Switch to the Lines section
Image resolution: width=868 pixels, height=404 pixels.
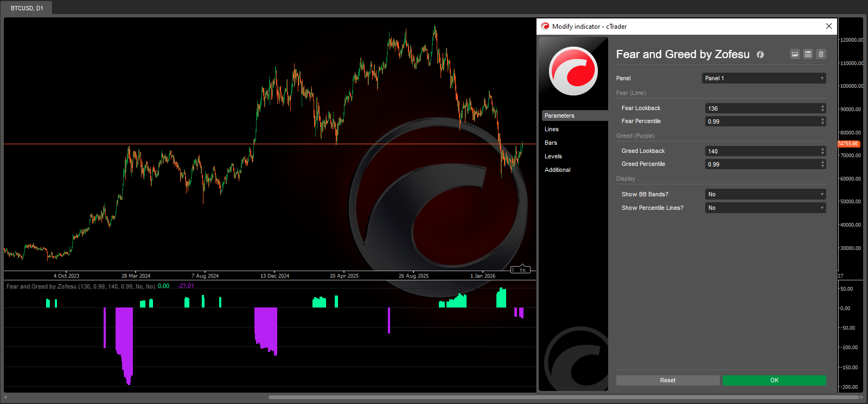point(552,129)
